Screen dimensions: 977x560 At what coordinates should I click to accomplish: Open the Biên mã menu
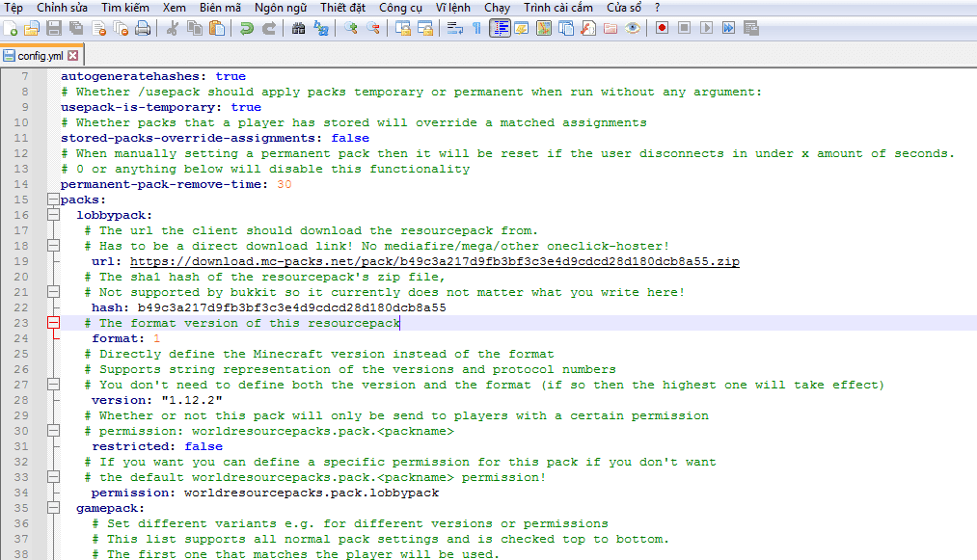220,8
